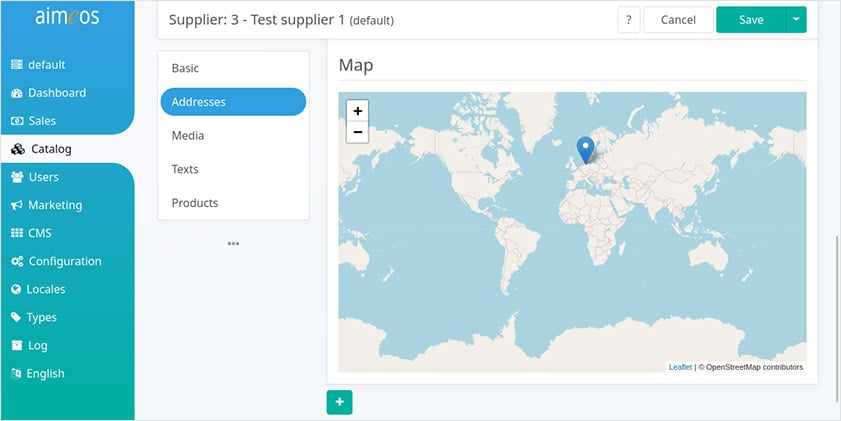
Task: Click the CMS grid icon
Action: point(17,233)
